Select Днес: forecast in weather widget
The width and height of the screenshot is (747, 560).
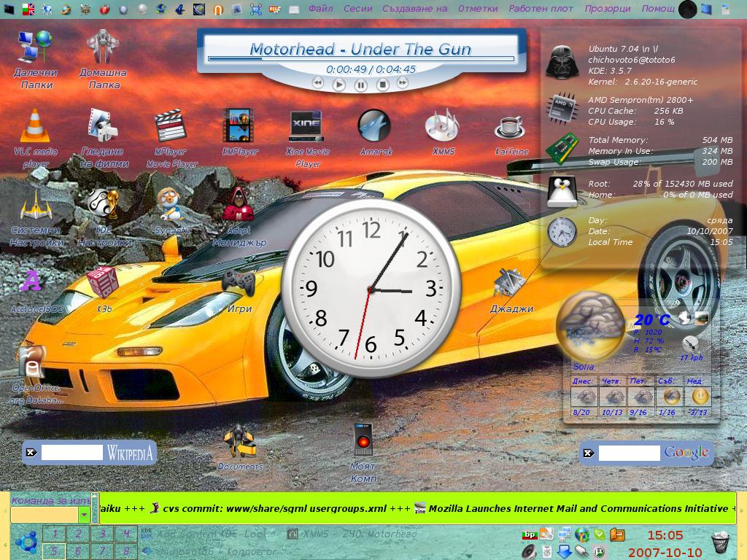point(584,397)
